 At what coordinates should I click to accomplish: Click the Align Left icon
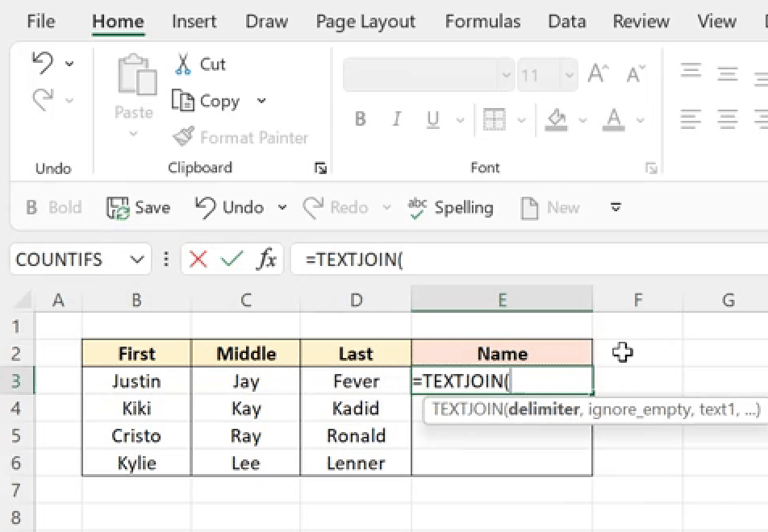691,119
